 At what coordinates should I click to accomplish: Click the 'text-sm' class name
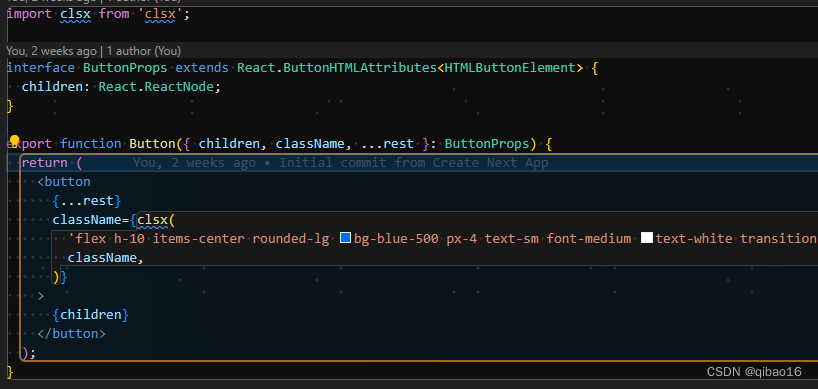512,239
